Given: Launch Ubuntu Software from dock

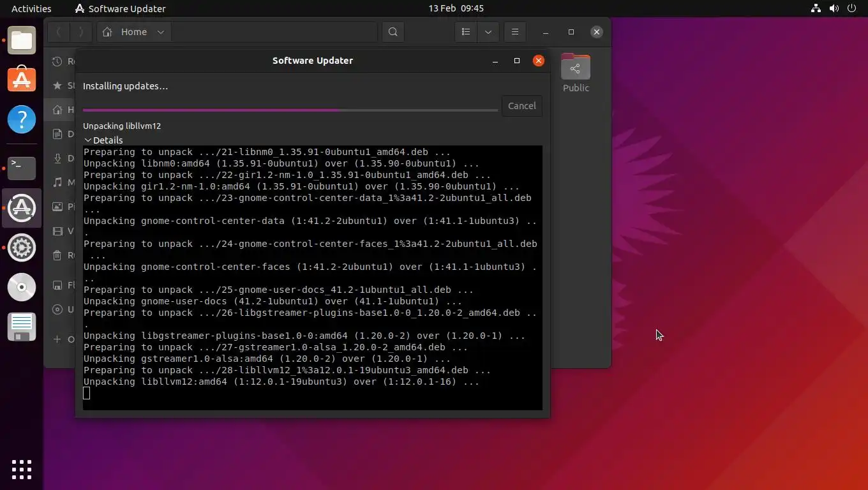Looking at the screenshot, I should pos(22,80).
